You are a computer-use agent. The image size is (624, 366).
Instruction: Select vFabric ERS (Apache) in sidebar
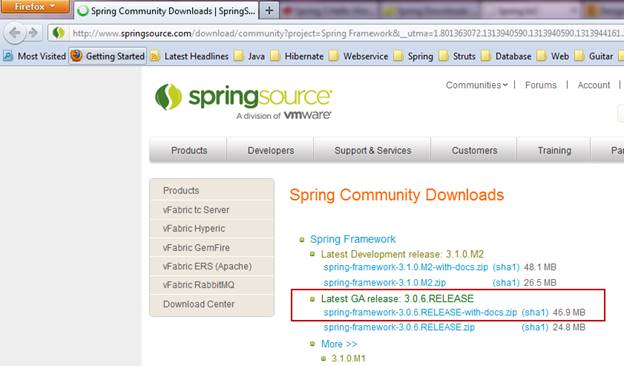pos(211,266)
